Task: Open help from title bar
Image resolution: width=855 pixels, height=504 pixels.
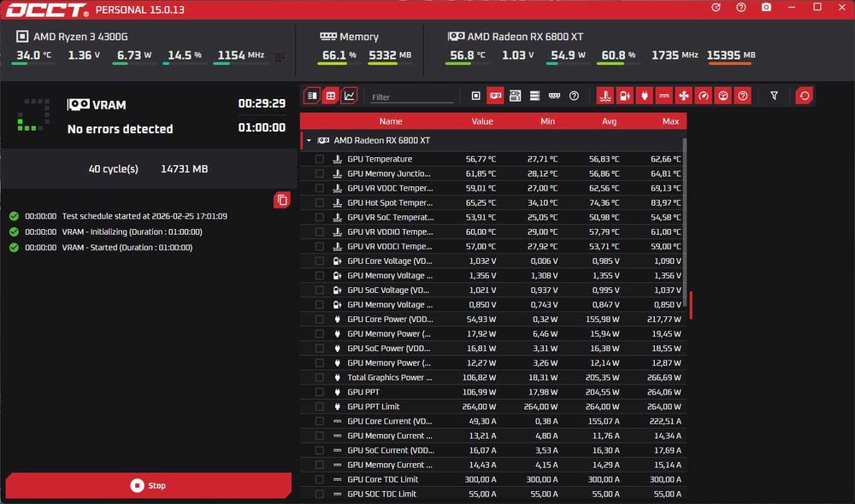Action: [x=741, y=8]
